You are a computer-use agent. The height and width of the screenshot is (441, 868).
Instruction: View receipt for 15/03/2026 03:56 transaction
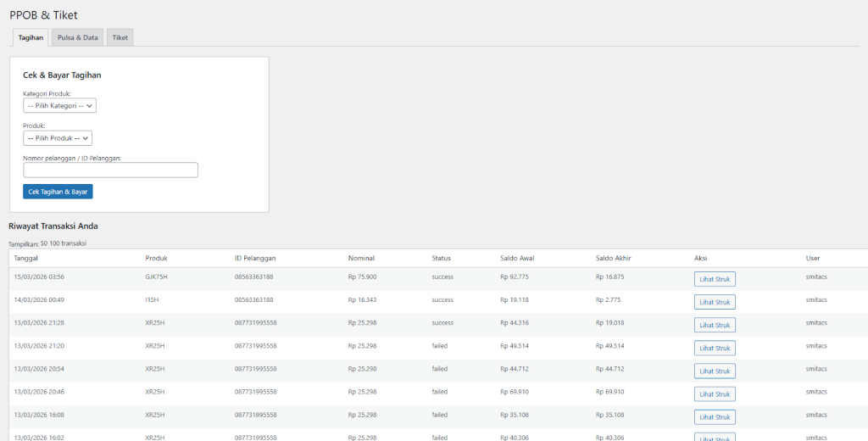pos(715,279)
